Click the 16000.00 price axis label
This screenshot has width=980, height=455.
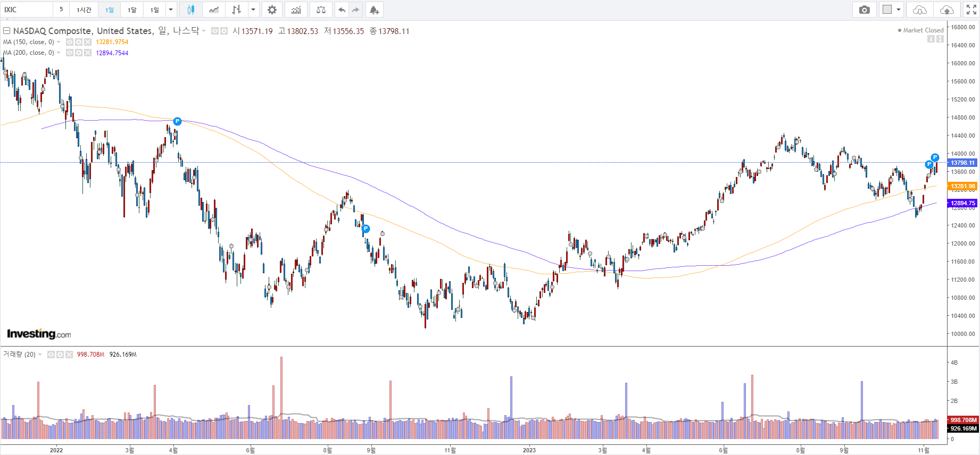click(x=964, y=63)
